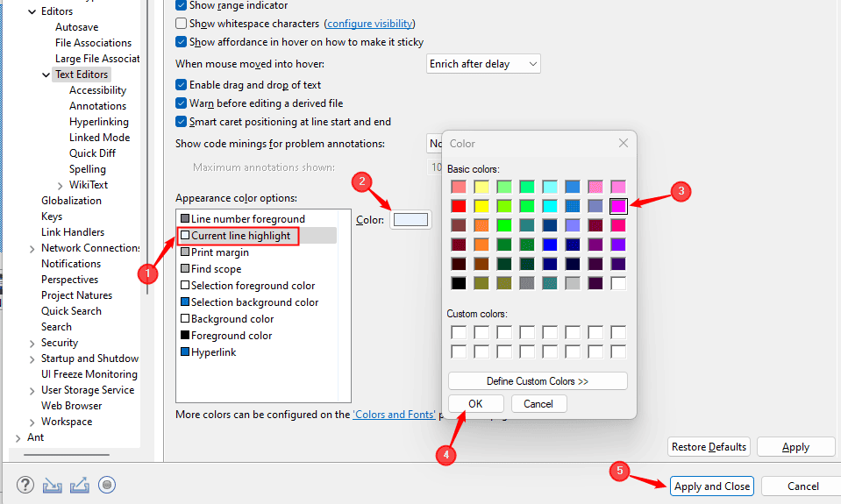Open the 'Colors and Fonts' link

click(394, 415)
